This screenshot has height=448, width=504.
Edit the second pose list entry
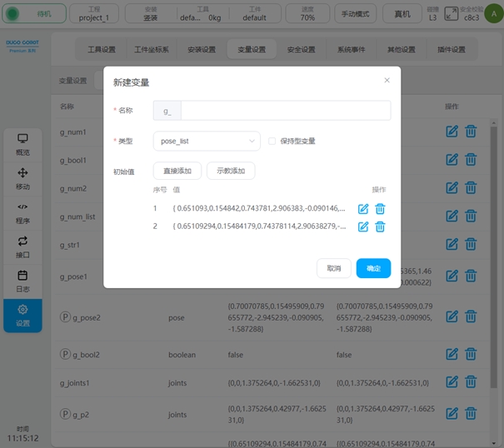click(x=363, y=226)
